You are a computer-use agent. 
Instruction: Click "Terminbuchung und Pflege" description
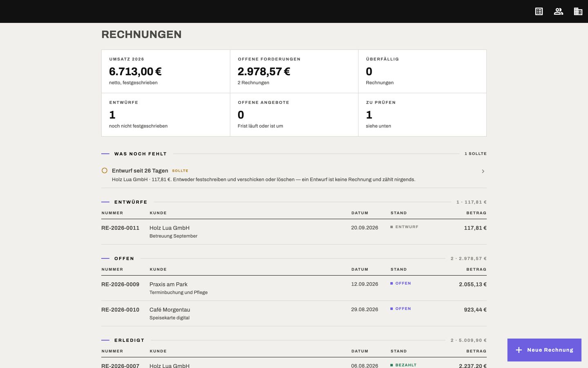coord(178,292)
